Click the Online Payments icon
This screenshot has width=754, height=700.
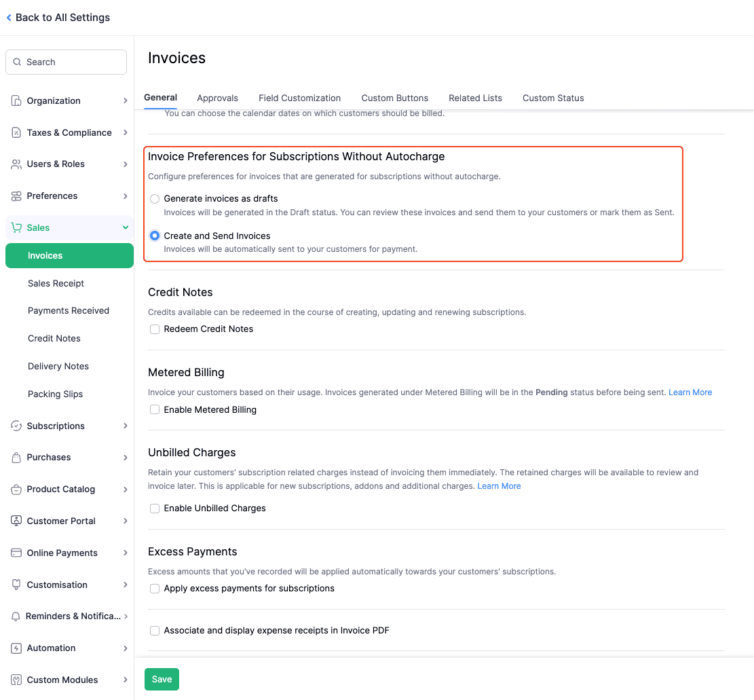15,553
